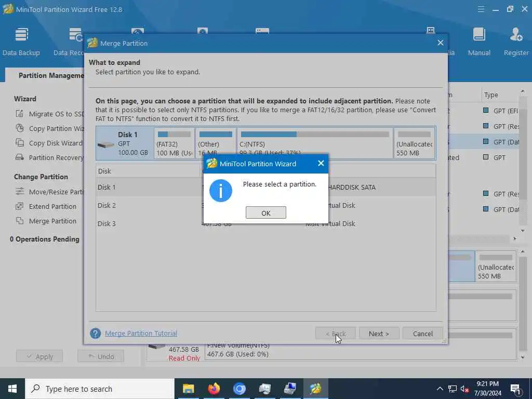The height and width of the screenshot is (399, 532).
Task: Open Data Recovery in main toolbar
Action: pyautogui.click(x=69, y=42)
